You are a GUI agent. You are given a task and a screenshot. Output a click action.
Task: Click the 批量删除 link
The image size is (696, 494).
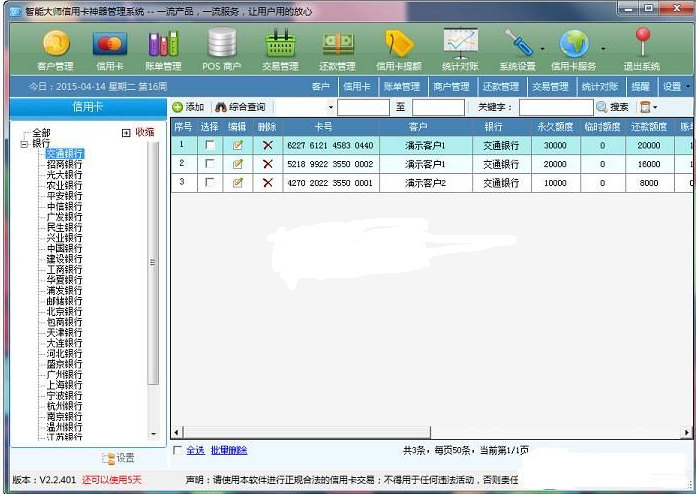229,450
